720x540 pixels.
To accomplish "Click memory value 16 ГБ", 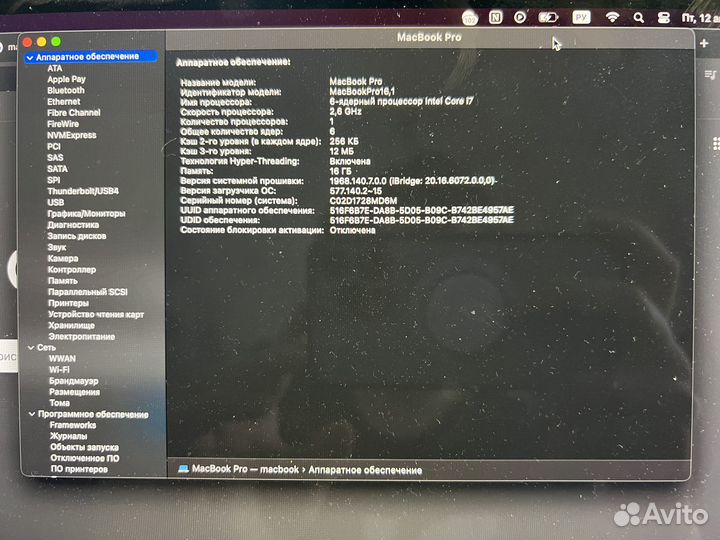I will tap(340, 171).
